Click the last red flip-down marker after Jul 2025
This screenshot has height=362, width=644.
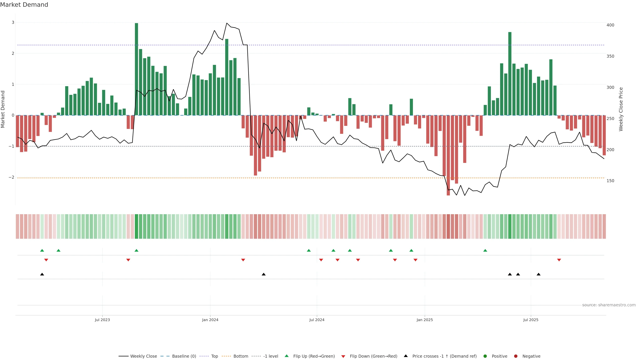click(559, 260)
